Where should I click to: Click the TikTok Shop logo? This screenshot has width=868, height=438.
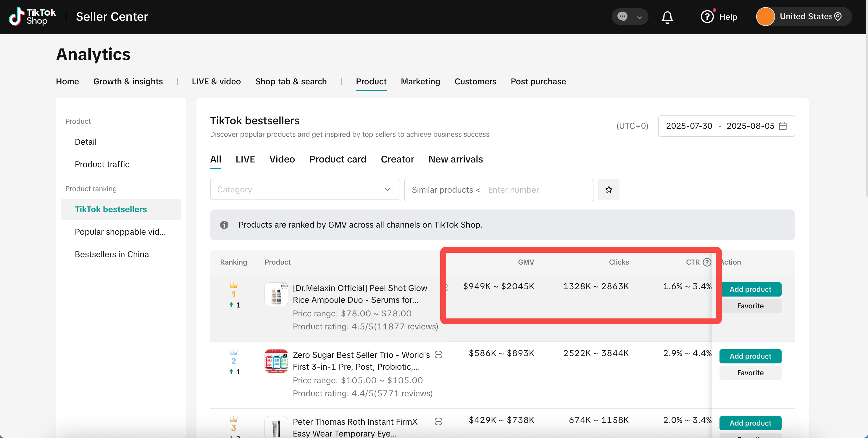coord(32,17)
